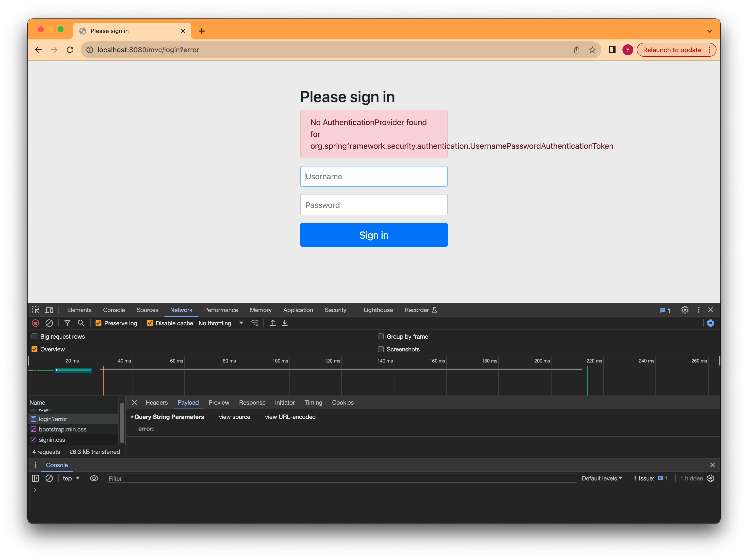Viewport: 748px width, 560px height.
Task: Switch to the Elements tab
Action: click(x=79, y=310)
